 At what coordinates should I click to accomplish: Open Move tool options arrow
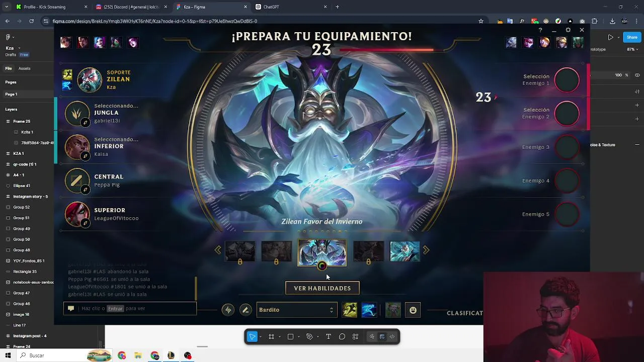tap(261, 337)
